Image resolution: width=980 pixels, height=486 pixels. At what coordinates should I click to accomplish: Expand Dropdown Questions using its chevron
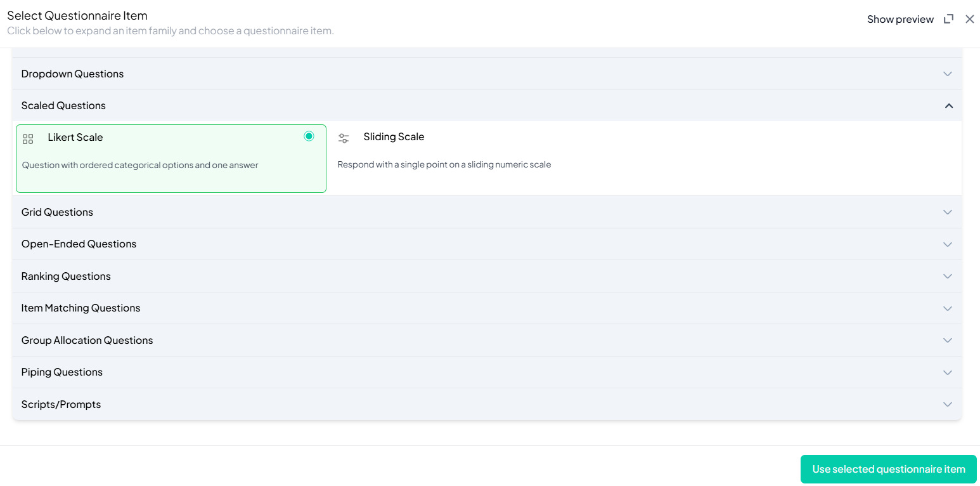tap(947, 74)
